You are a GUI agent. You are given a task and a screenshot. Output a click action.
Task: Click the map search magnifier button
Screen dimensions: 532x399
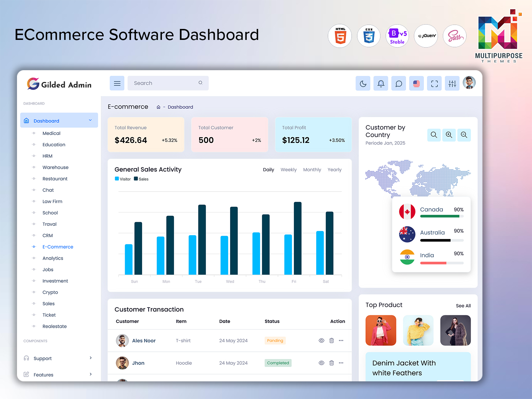tap(434, 135)
